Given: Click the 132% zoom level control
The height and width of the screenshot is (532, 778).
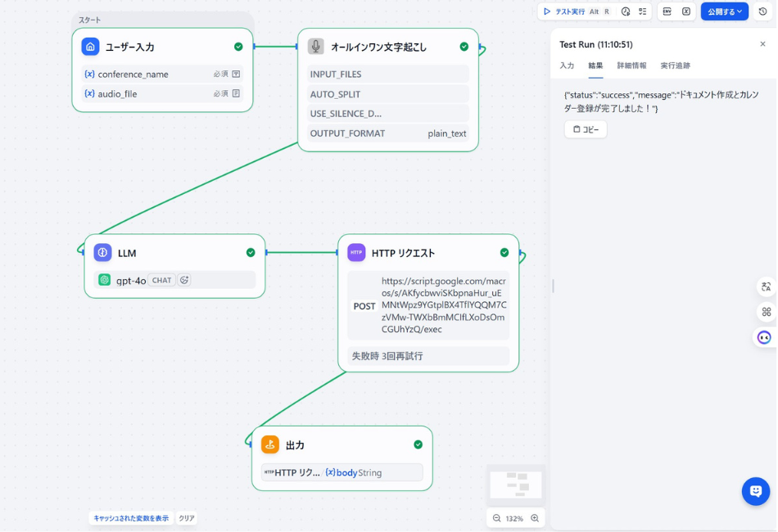Looking at the screenshot, I should pyautogui.click(x=515, y=518).
